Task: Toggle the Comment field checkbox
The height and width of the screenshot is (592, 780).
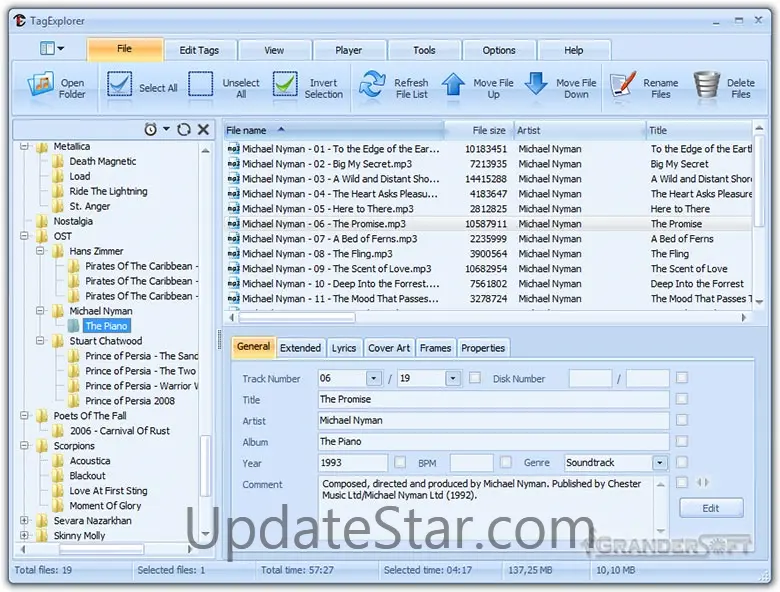Action: [682, 482]
